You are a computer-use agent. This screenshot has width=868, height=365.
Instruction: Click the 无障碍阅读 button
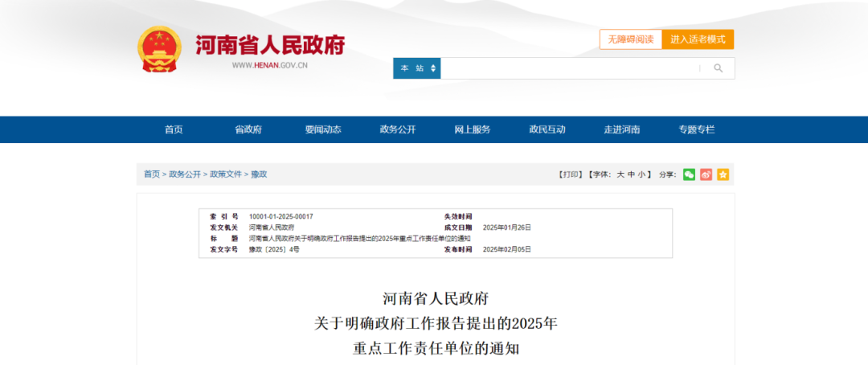(630, 39)
